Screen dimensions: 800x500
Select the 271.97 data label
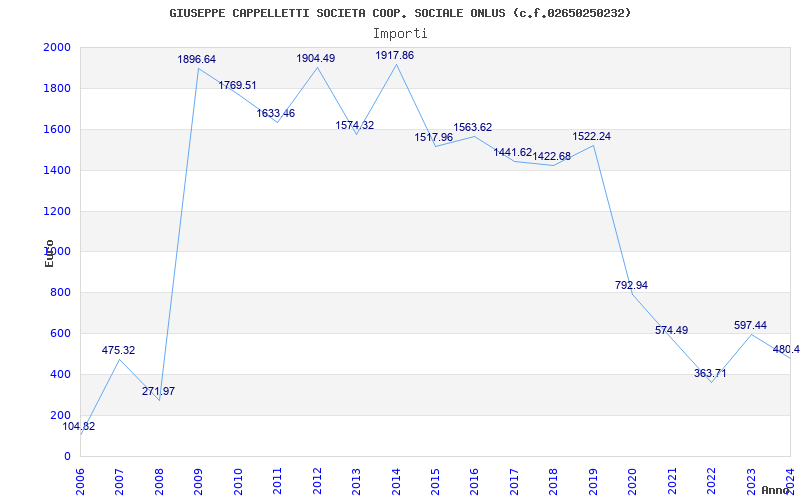158,392
